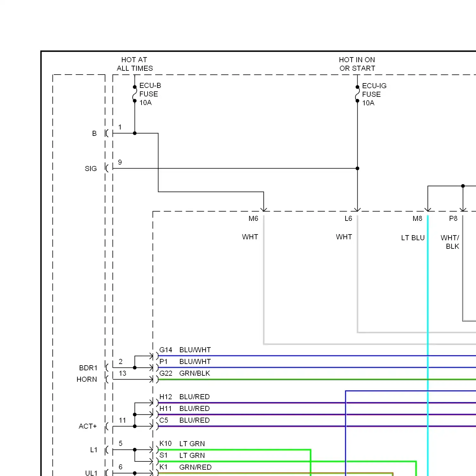Click the G14 BLU/WHT wire label
The height and width of the screenshot is (476, 476).
pyautogui.click(x=185, y=350)
